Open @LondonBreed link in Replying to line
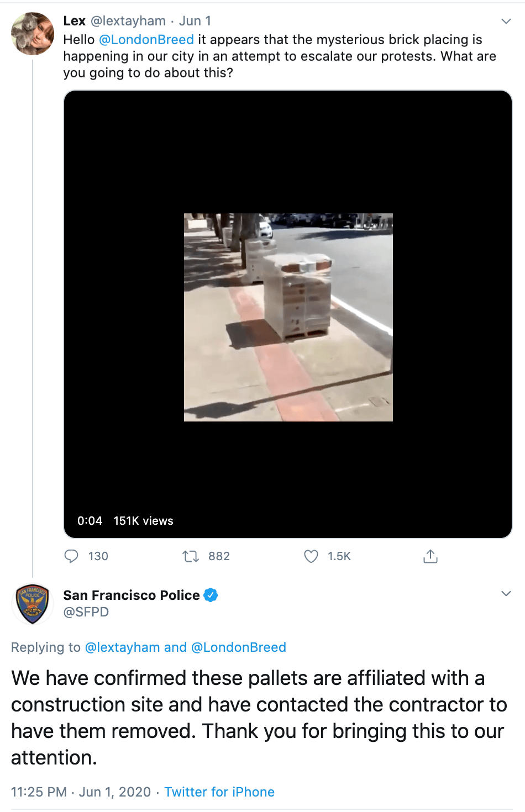The height and width of the screenshot is (812, 525). click(239, 647)
